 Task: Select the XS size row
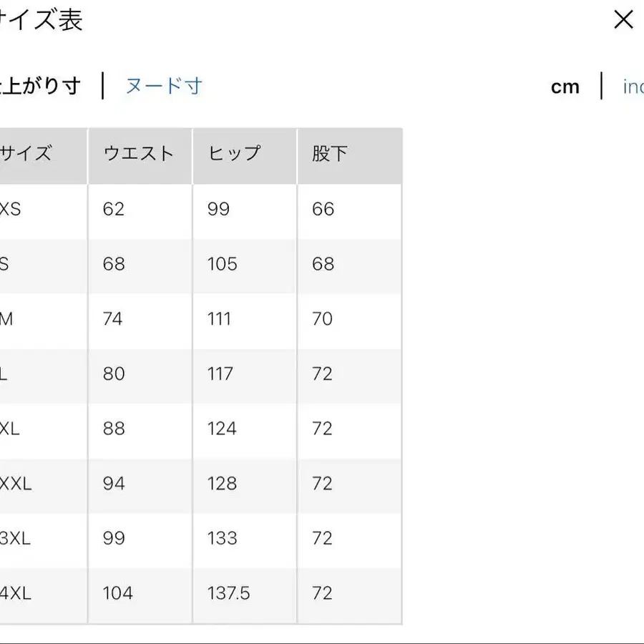pyautogui.click(x=14, y=209)
